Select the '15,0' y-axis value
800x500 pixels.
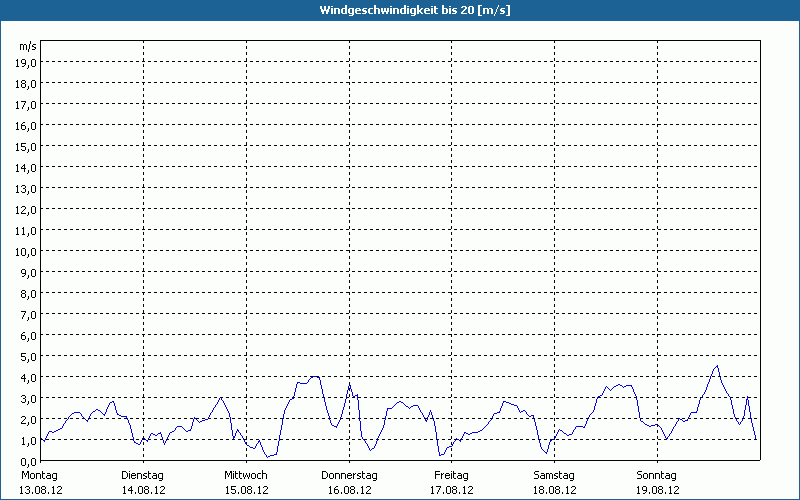tap(26, 147)
